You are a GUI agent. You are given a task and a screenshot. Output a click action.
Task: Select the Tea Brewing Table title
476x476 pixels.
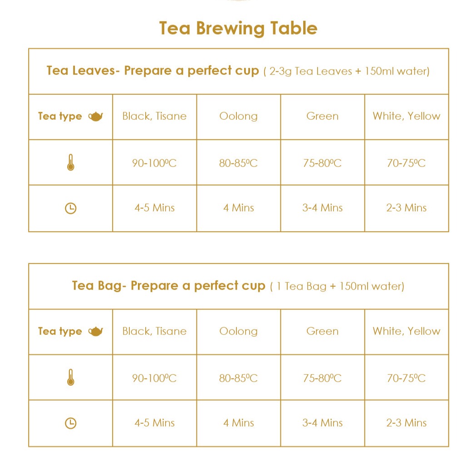pos(238,28)
